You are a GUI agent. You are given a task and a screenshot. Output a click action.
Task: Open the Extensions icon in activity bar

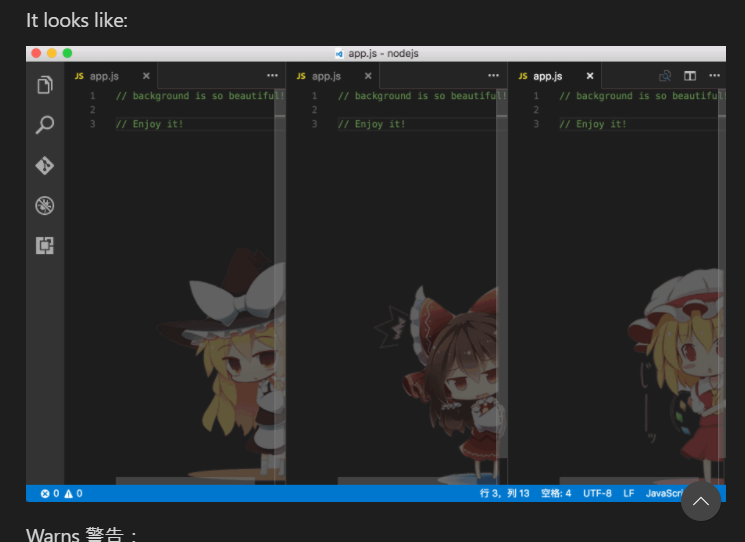45,246
